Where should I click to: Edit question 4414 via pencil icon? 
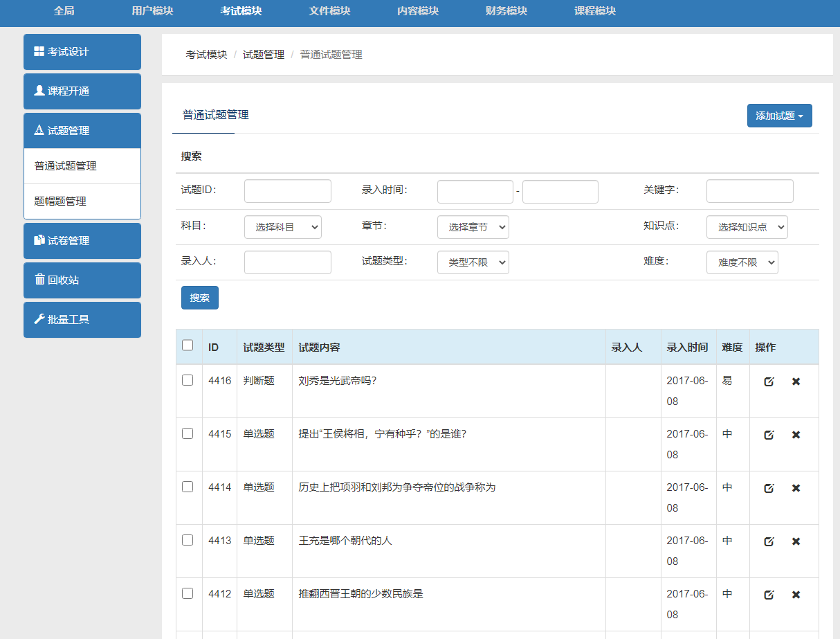pos(769,488)
